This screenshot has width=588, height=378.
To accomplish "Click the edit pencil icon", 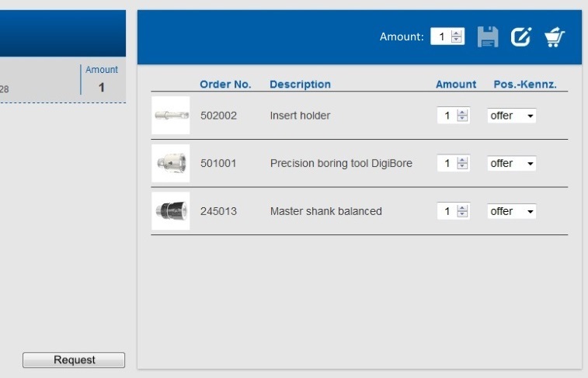I will click(x=520, y=36).
